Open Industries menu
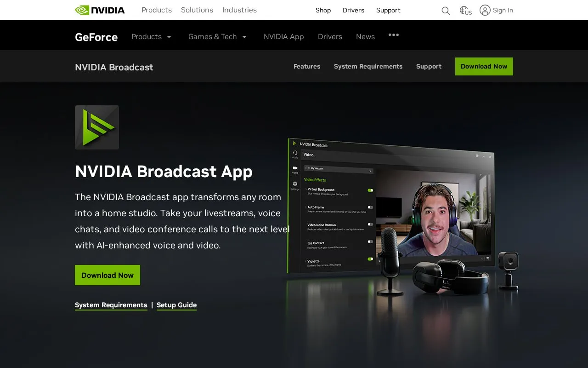 (x=239, y=10)
